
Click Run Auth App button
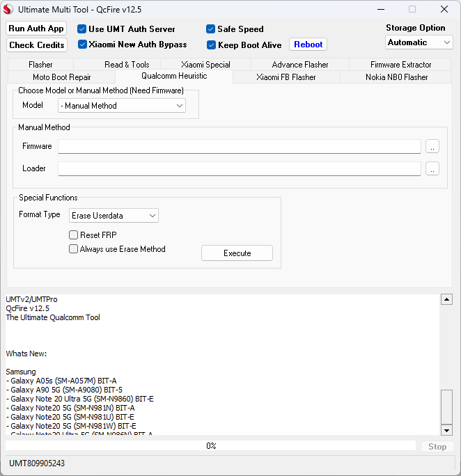tap(36, 29)
